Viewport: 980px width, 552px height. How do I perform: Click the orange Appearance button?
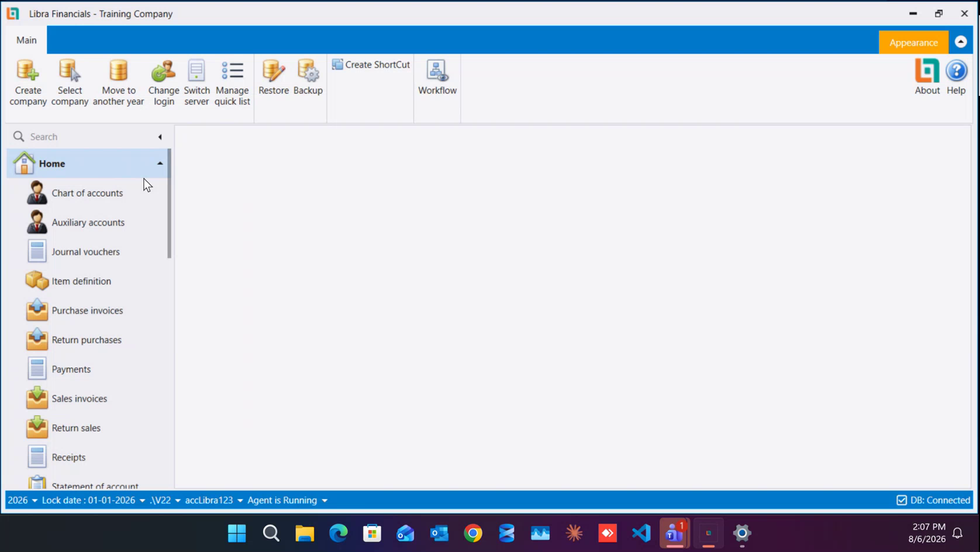[x=913, y=42]
